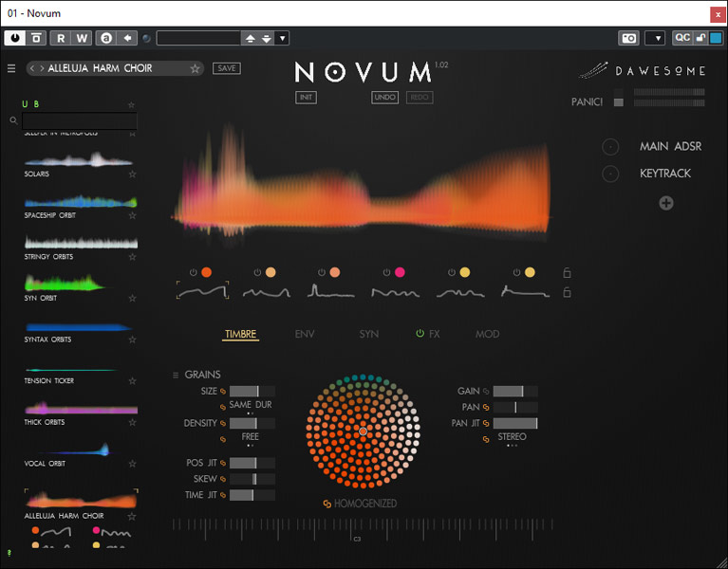Screen dimensions: 728x569
Task: Switch to the ENV tab
Action: 305,334
